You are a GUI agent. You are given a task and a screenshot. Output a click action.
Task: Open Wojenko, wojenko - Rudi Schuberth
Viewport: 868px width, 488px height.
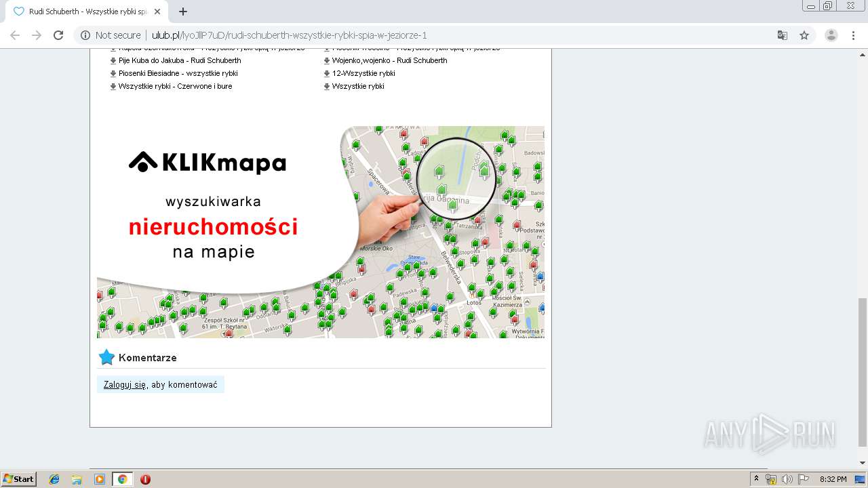389,60
